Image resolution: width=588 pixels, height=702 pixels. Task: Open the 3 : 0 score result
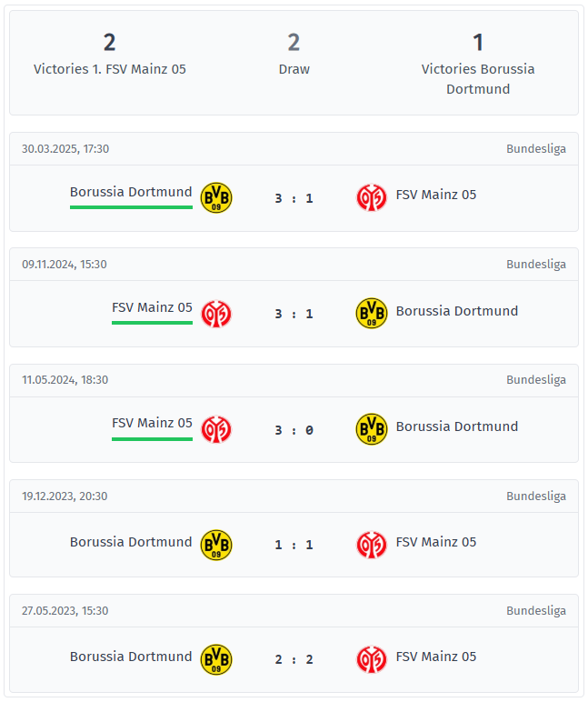294,430
